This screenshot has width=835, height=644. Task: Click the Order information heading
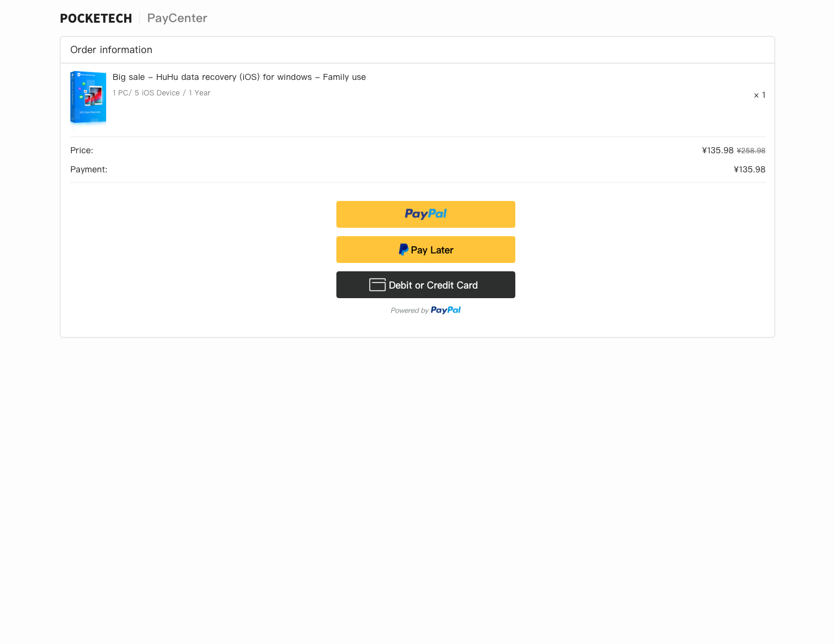(111, 50)
